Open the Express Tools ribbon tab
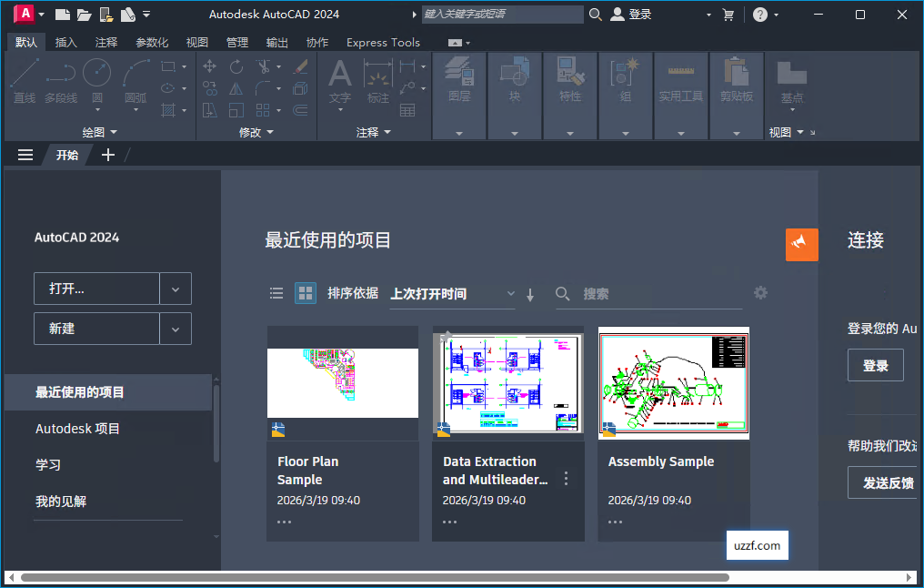Screen dimensions: 924x588 [382, 42]
